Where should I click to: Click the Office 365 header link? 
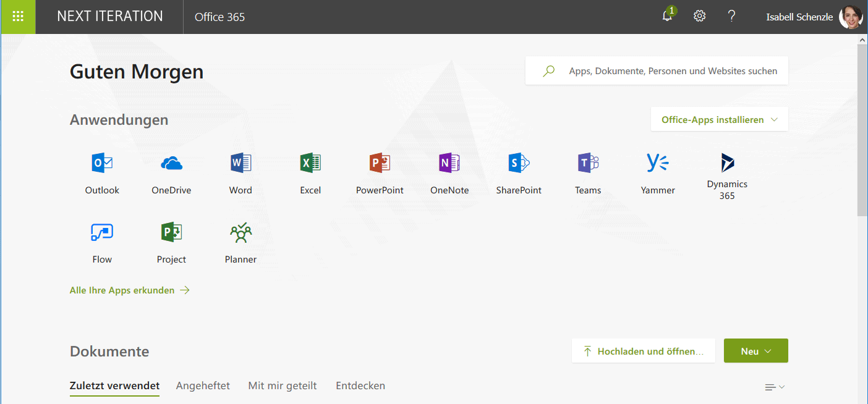pos(219,17)
